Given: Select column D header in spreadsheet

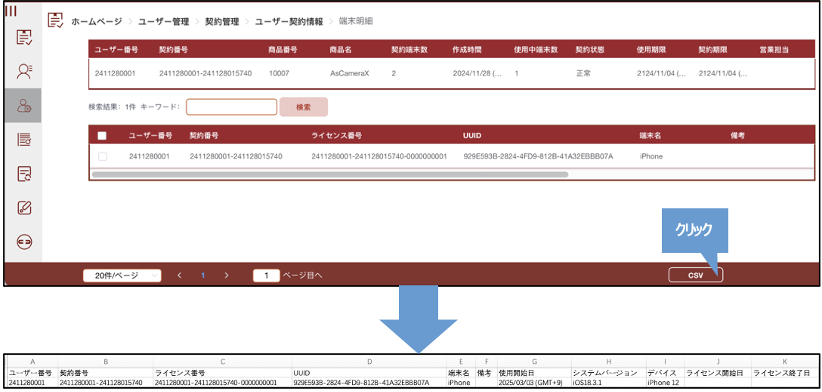Looking at the screenshot, I should click(369, 362).
